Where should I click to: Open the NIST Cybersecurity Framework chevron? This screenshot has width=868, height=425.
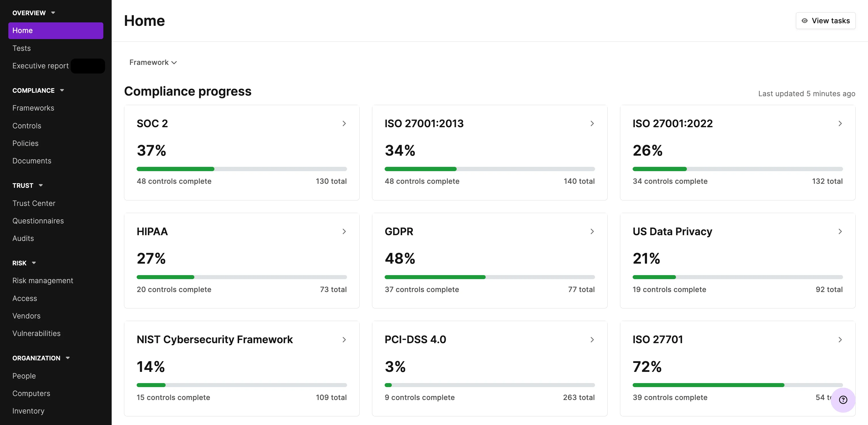pos(344,340)
